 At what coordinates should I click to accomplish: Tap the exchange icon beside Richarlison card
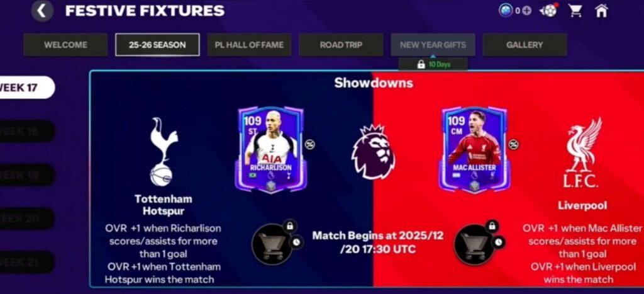(309, 144)
